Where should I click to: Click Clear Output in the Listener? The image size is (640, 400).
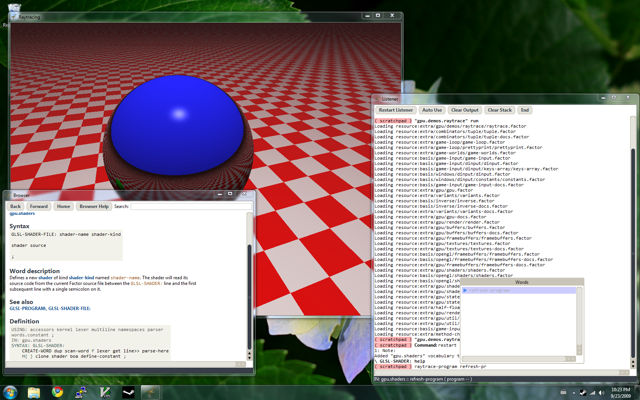464,110
